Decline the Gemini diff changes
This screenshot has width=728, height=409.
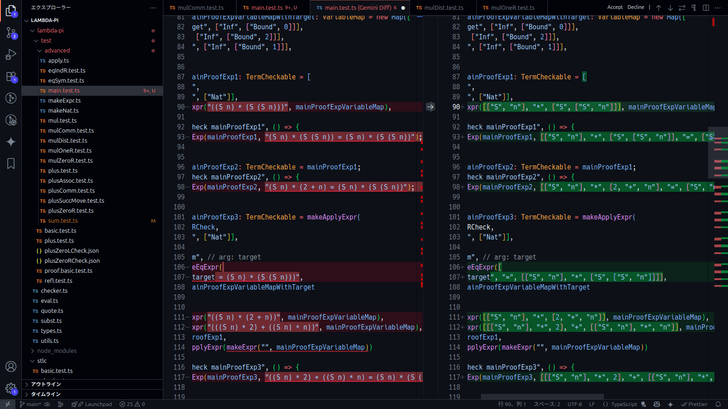636,7
